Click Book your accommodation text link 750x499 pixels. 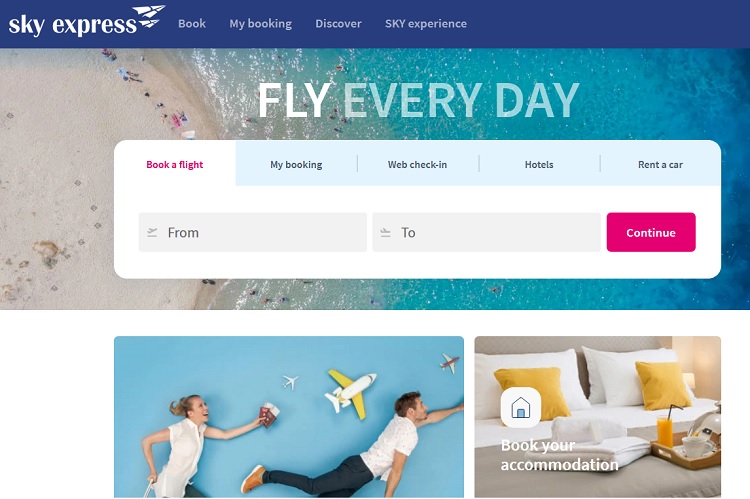(x=559, y=455)
